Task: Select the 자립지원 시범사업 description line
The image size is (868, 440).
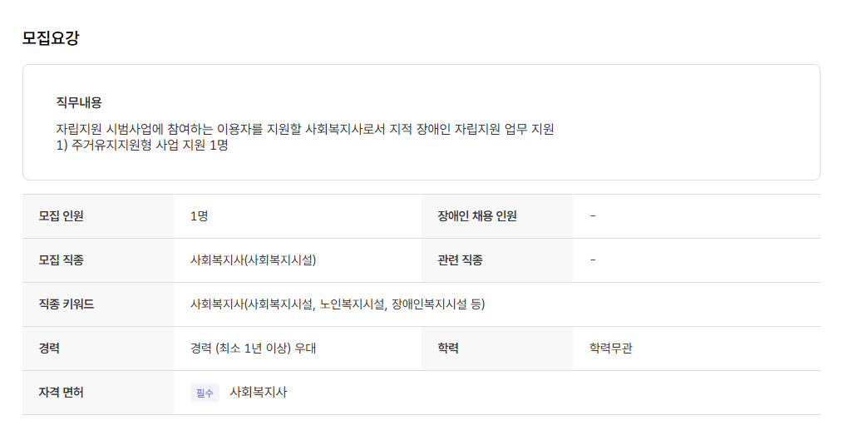Action: (x=304, y=129)
